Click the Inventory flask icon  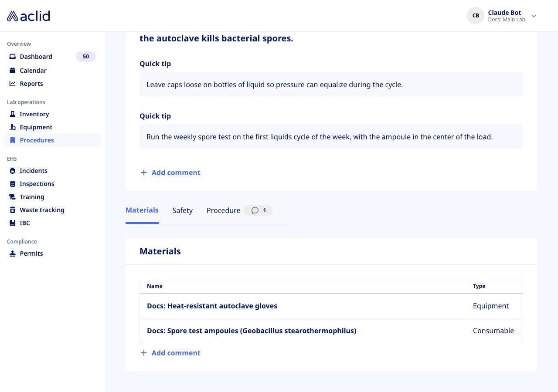point(13,114)
